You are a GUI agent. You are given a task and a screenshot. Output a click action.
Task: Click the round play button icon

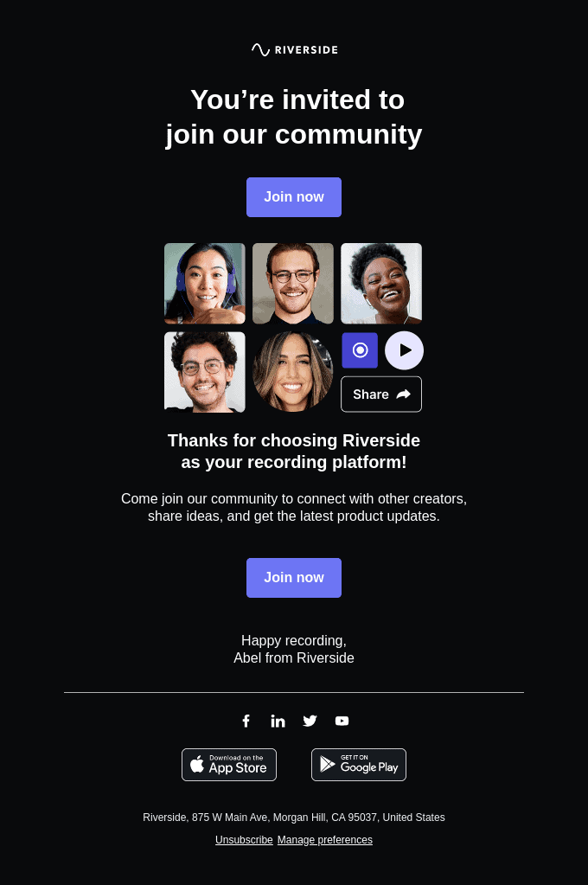pyautogui.click(x=404, y=350)
